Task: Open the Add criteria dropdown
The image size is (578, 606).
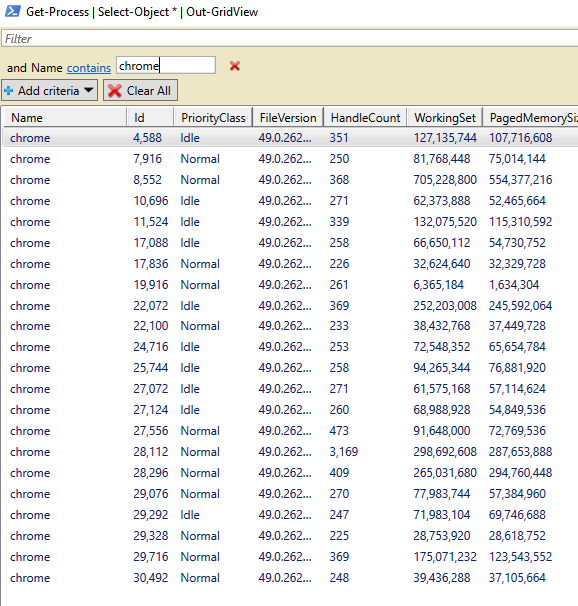Action: click(x=49, y=90)
